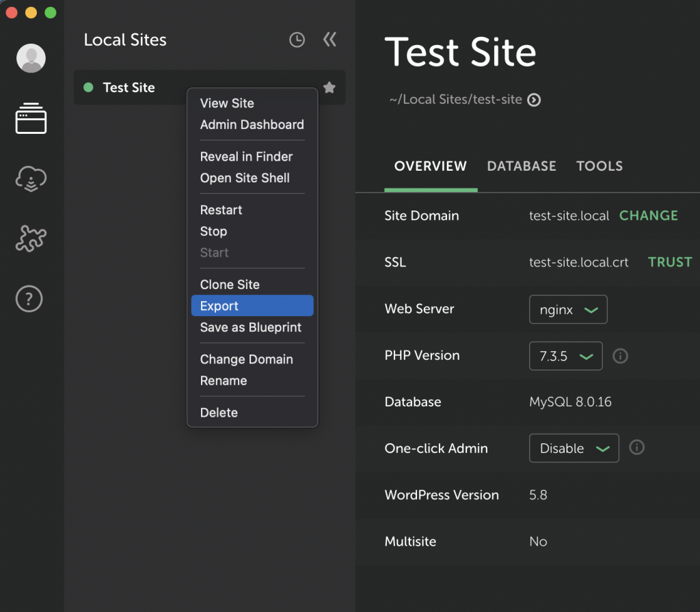The width and height of the screenshot is (700, 612).
Task: Open the Help question mark icon
Action: pos(30,298)
